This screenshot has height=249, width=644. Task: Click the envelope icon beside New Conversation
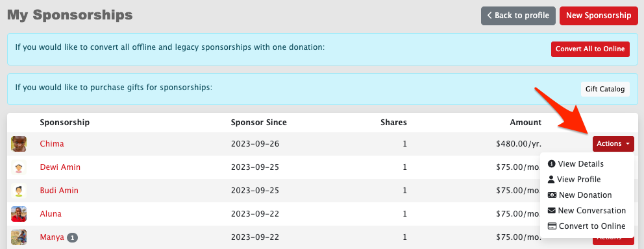click(552, 211)
